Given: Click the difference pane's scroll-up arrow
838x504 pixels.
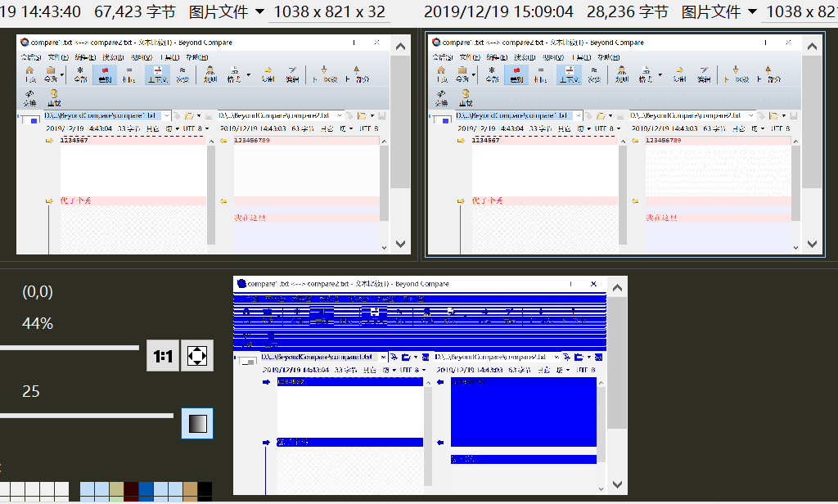Looking at the screenshot, I should pos(617,288).
